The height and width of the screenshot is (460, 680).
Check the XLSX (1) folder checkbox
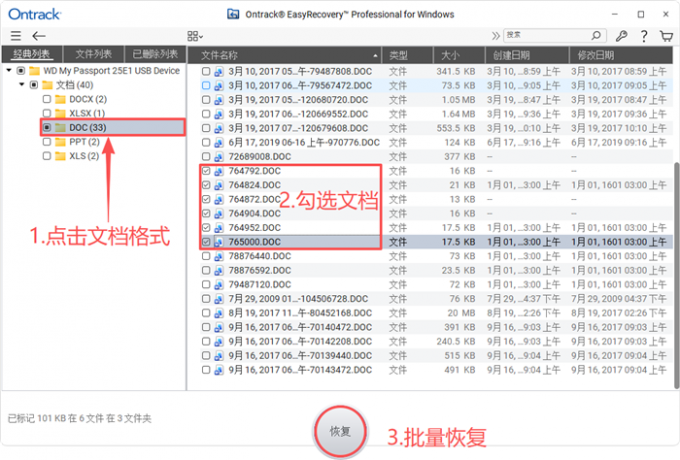47,113
